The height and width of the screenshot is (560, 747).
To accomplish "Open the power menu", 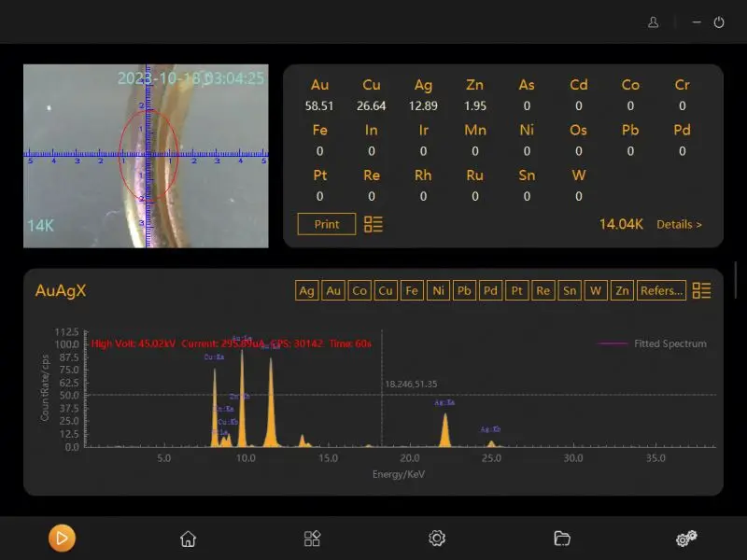I will coord(719,21).
